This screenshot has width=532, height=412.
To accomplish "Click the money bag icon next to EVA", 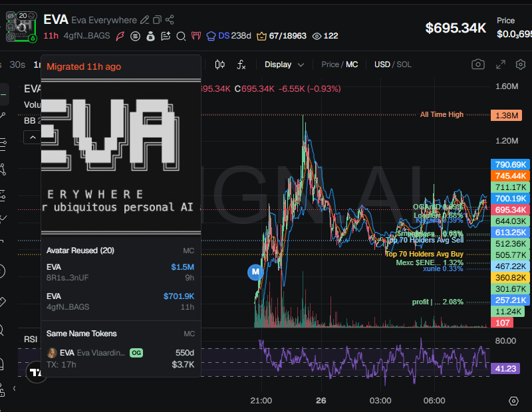I will [x=150, y=37].
